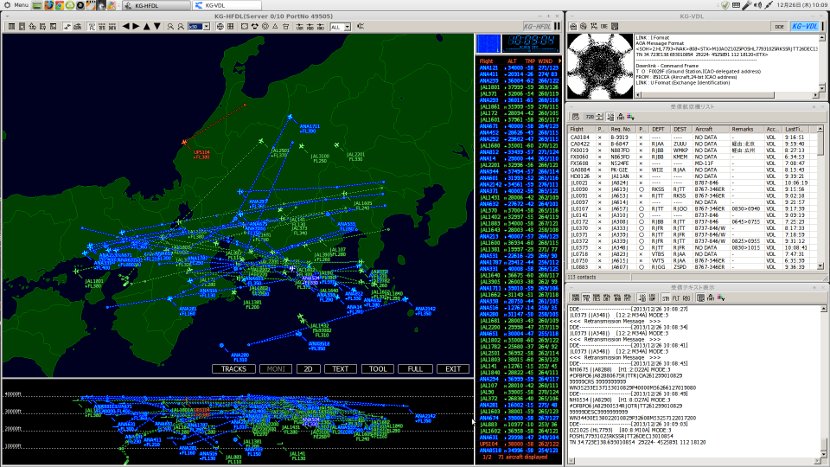Adjust the 720 spin box in aircraft list toolbar
The width and height of the screenshot is (830, 467).
pyautogui.click(x=593, y=116)
